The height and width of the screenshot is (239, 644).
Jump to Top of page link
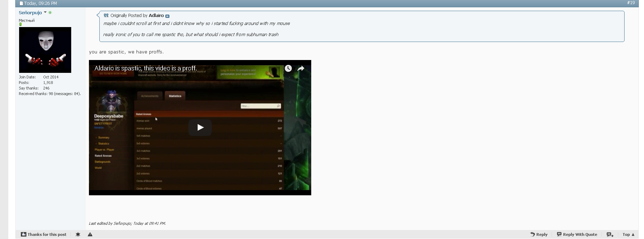point(628,234)
